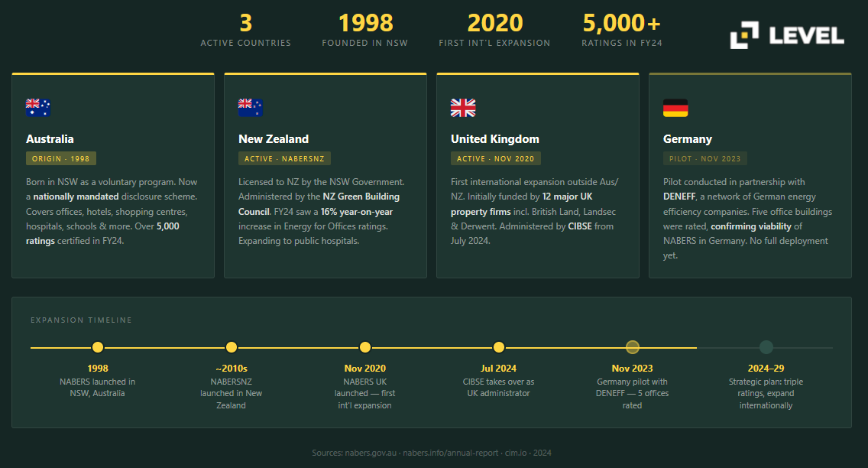Open the nabers.gov.au source link
This screenshot has width=868, height=468.
tap(369, 453)
